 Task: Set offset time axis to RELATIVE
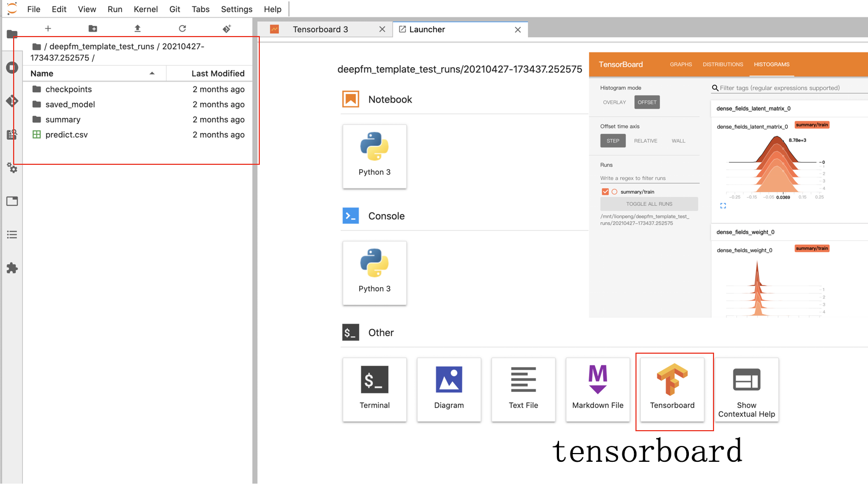645,141
